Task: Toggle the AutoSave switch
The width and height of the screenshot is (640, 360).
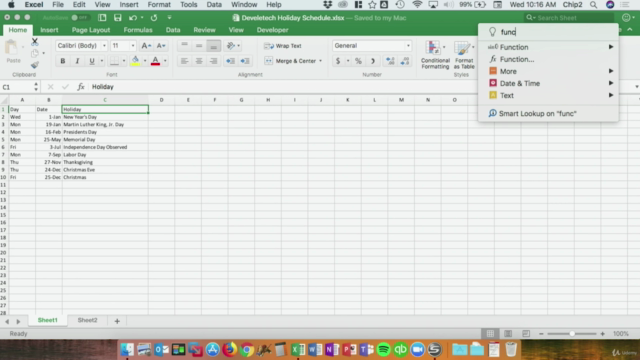Action: coord(79,18)
